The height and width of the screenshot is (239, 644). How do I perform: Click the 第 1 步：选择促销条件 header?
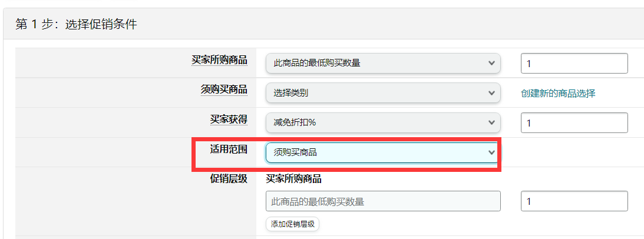76,24
